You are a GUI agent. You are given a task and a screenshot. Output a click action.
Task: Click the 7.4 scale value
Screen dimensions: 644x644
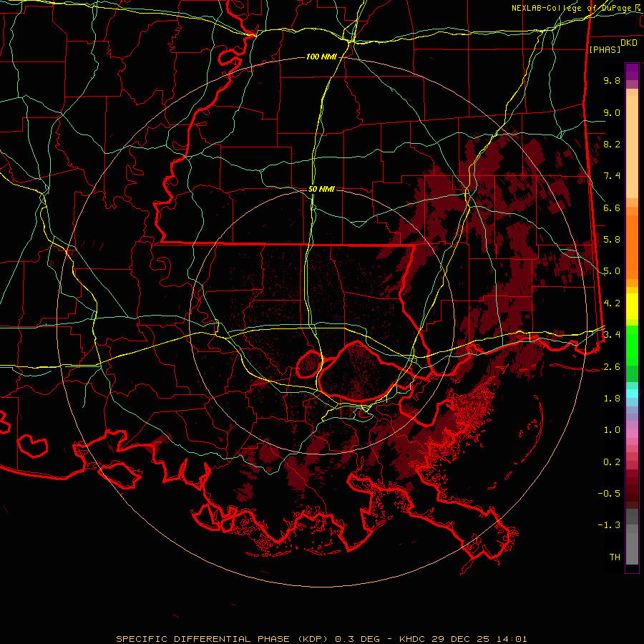pos(612,176)
